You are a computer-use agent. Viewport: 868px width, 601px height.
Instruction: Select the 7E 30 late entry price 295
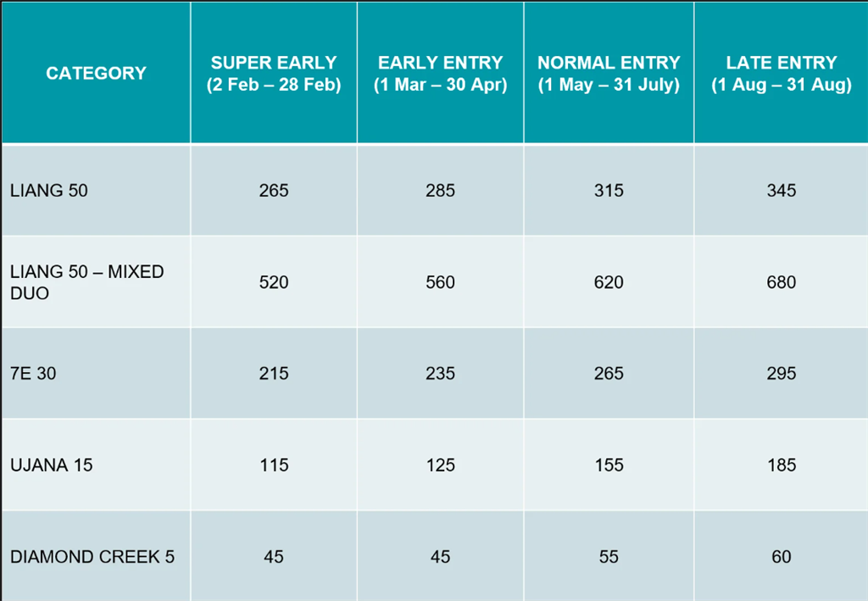point(781,374)
